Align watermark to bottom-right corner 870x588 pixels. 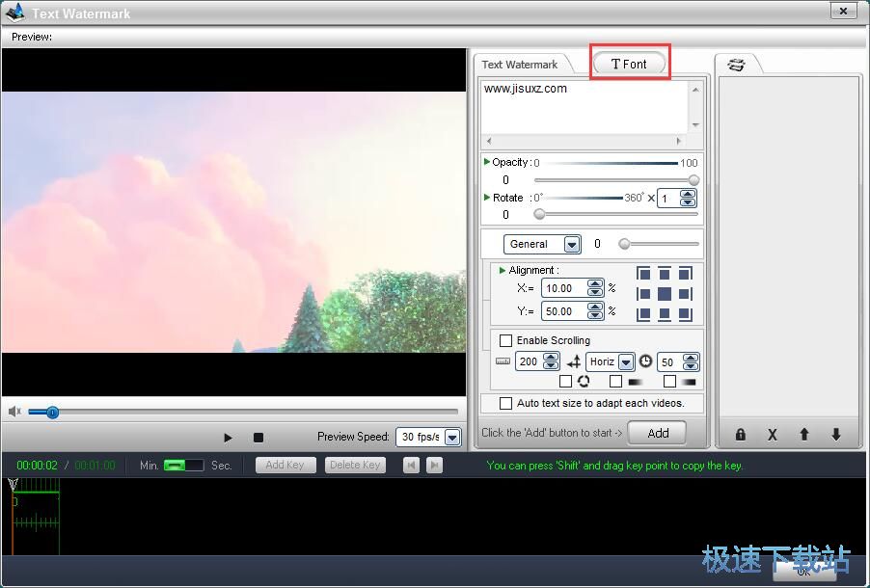pos(685,314)
